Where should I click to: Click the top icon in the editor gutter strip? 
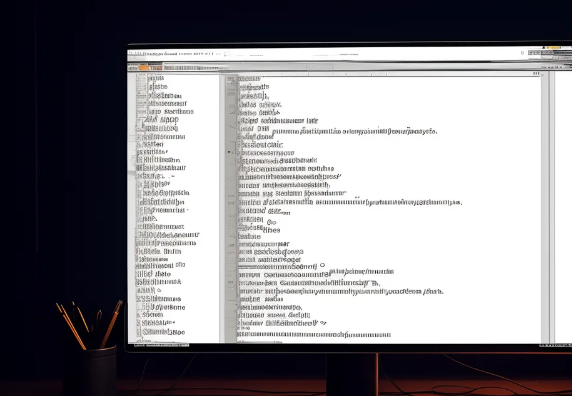point(231,79)
